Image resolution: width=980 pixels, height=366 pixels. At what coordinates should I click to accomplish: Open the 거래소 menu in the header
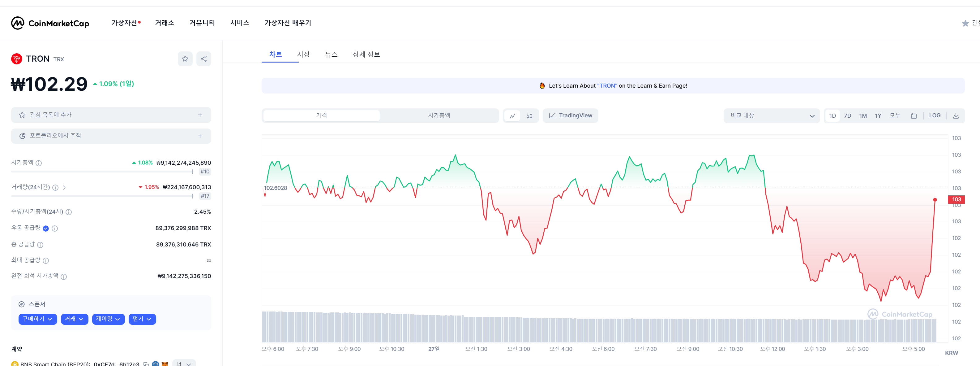(x=164, y=23)
